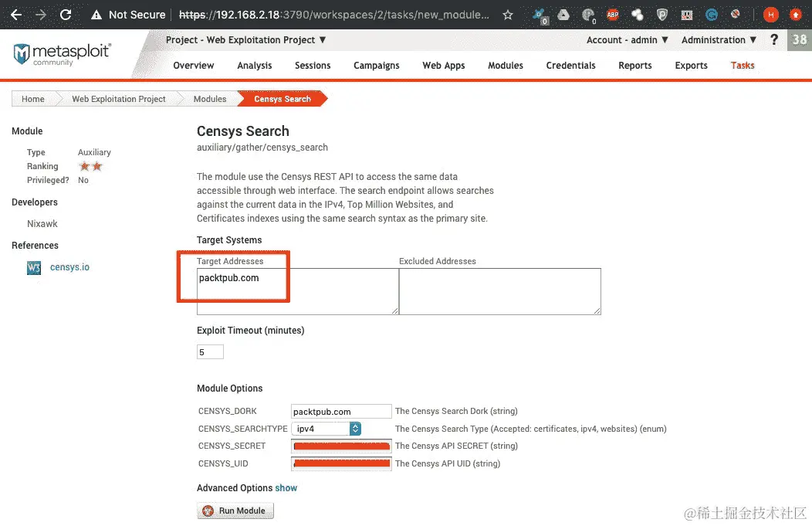Go to the Reports tab
The height and width of the screenshot is (526, 812).
pyautogui.click(x=635, y=66)
